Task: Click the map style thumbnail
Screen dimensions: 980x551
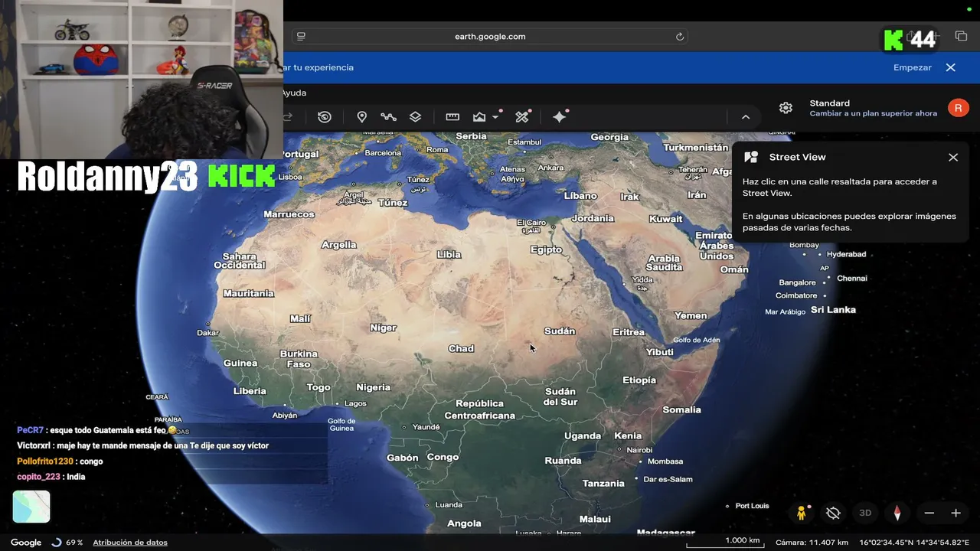Action: click(31, 507)
